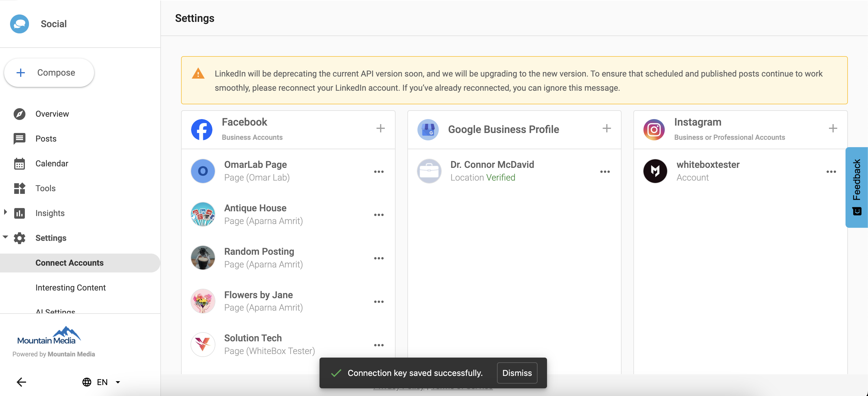868x396 pixels.
Task: Open the Compose button
Action: (x=49, y=72)
